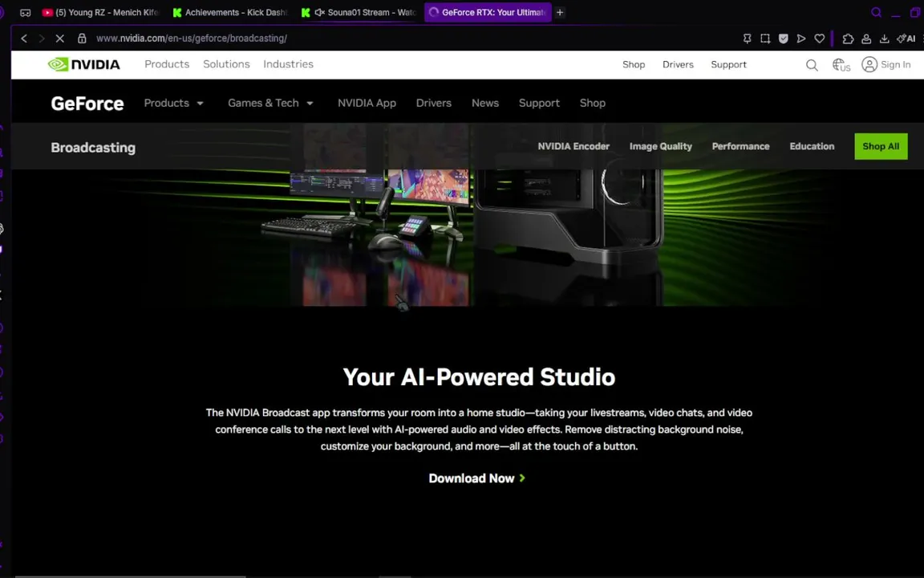Screen dimensions: 924x578
Task: Open the GeForce News page
Action: [485, 103]
